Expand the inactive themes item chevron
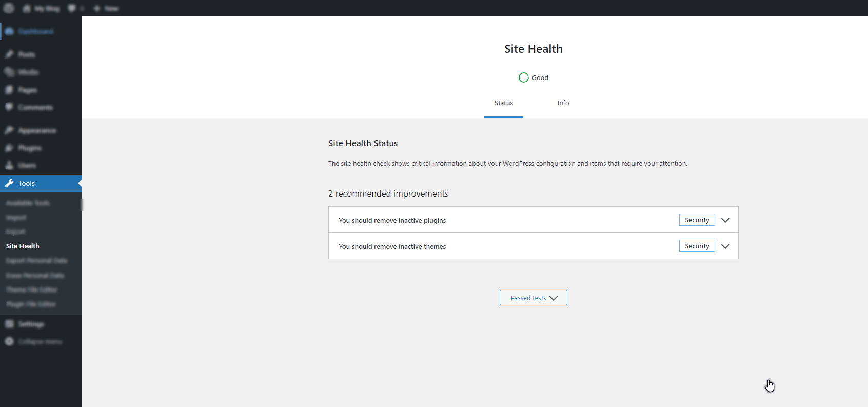 coord(725,246)
